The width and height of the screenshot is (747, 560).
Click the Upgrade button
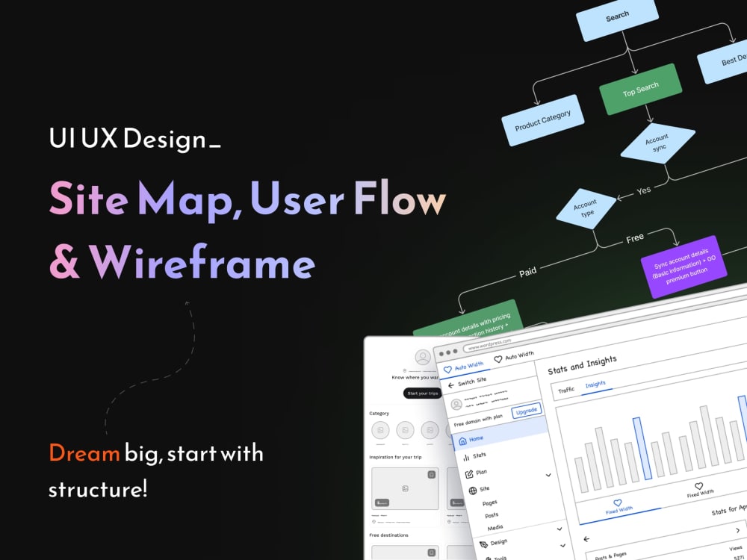[x=527, y=411]
